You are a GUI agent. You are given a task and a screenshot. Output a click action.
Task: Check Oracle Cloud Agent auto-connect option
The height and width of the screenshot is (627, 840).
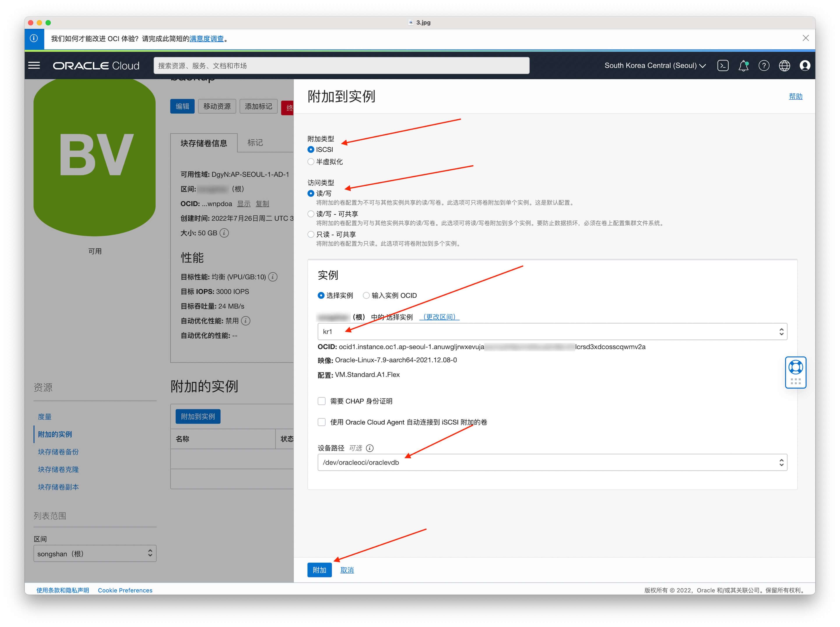click(x=321, y=422)
